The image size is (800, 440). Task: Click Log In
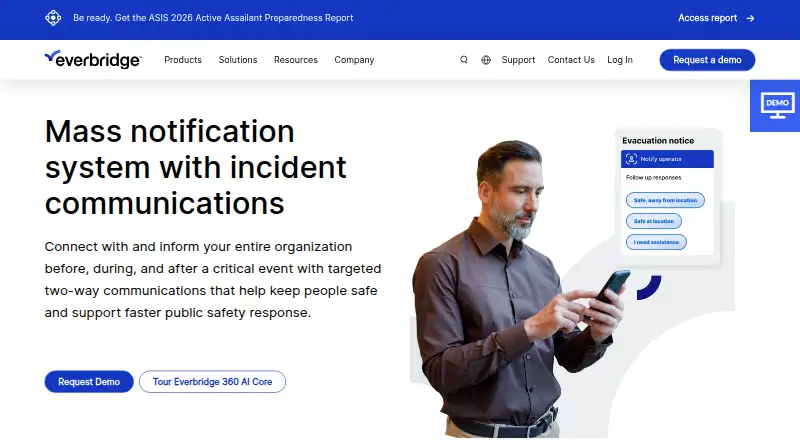[x=619, y=60]
